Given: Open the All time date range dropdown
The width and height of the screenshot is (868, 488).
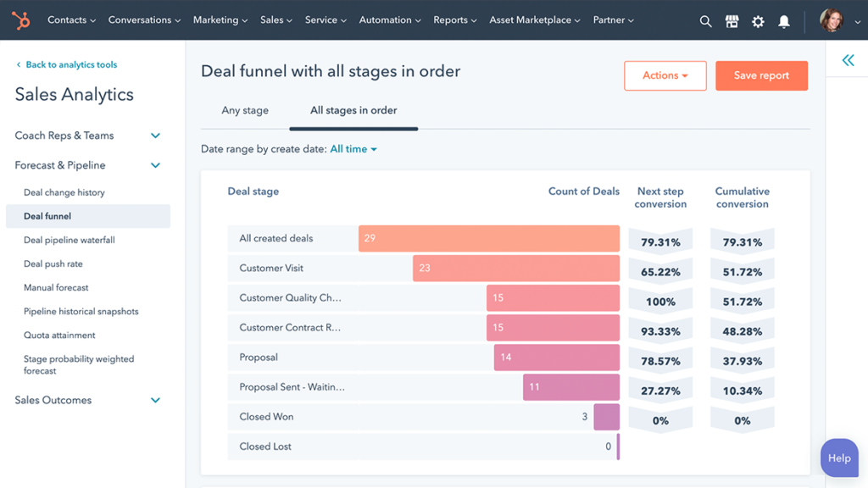Looking at the screenshot, I should [353, 148].
